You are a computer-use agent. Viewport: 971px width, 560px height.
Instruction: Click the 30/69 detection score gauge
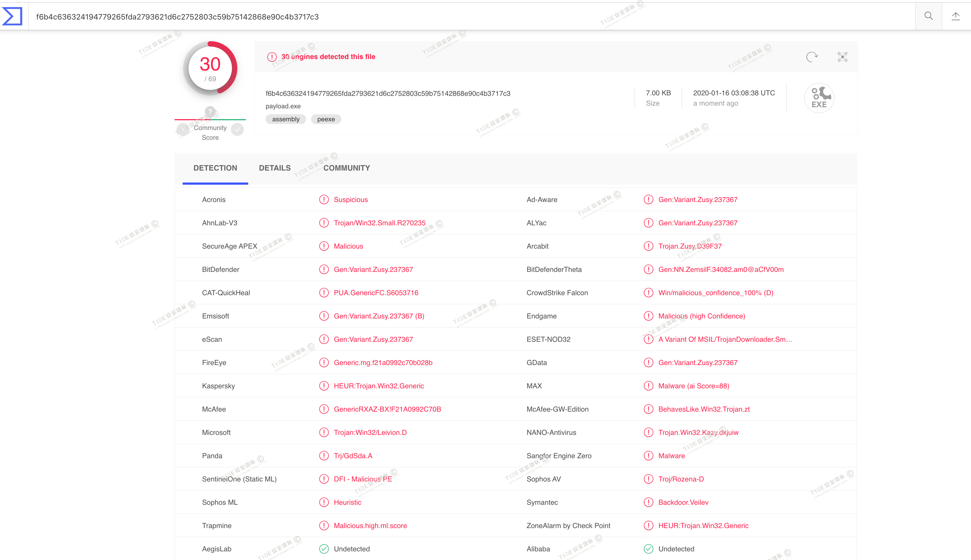coord(210,69)
